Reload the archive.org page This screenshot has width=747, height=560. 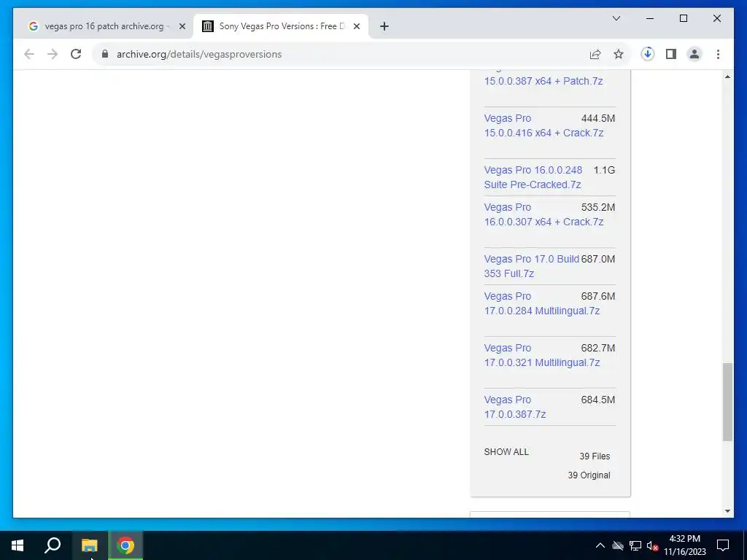(x=76, y=54)
